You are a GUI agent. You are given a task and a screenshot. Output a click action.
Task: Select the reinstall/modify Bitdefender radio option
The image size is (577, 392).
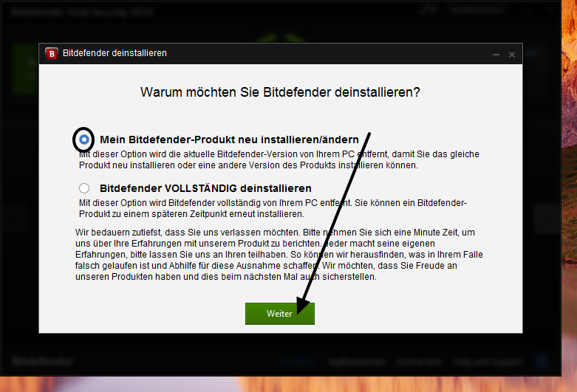pos(84,140)
